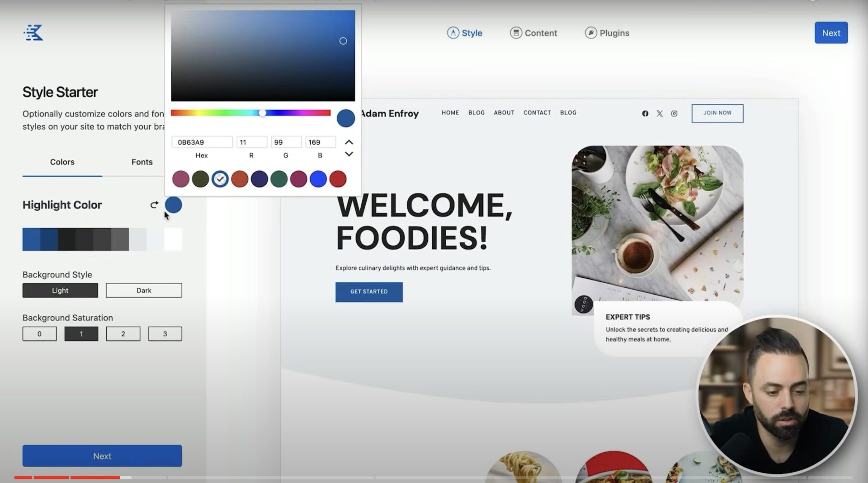868x483 pixels.
Task: Pick the mauve pink preset swatch
Action: click(181, 179)
